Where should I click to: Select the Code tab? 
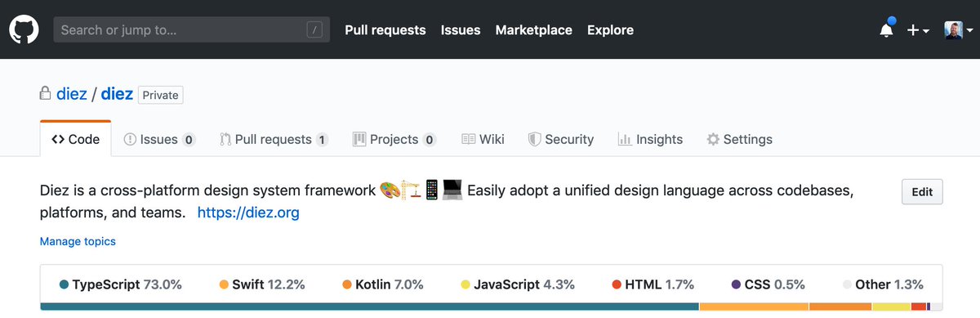pyautogui.click(x=75, y=139)
